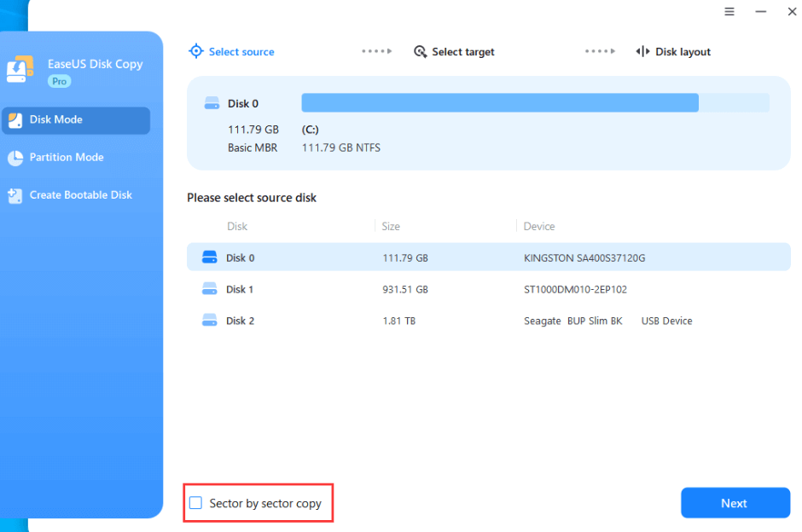The image size is (802, 532).
Task: Select Disk 2 in the disk list
Action: (489, 321)
